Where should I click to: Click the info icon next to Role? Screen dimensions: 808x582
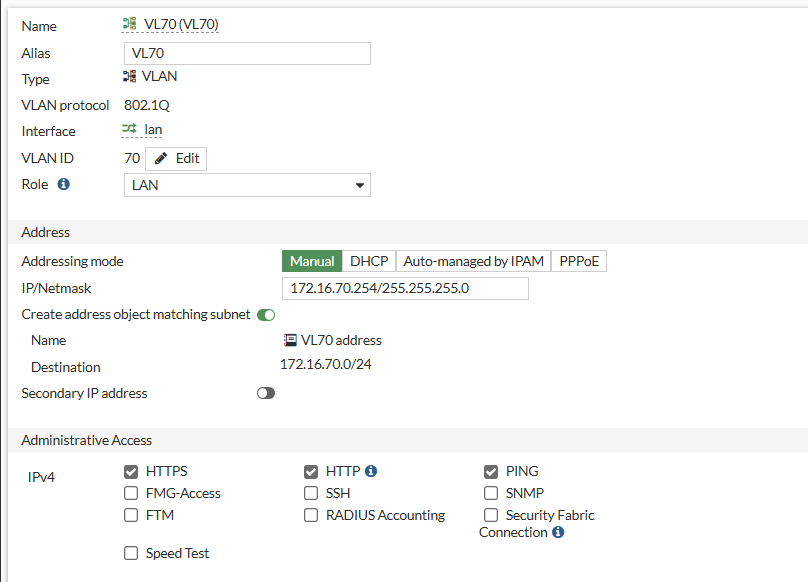coord(63,184)
